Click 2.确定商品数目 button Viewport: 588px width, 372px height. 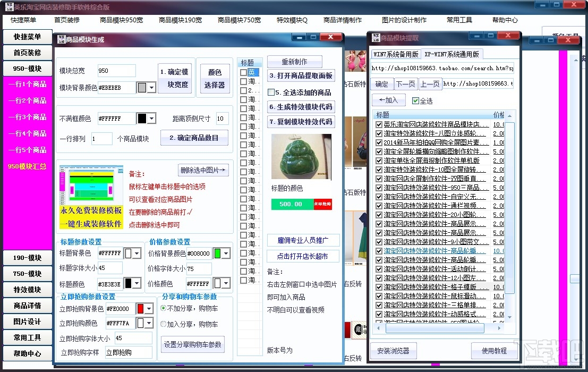click(x=194, y=138)
